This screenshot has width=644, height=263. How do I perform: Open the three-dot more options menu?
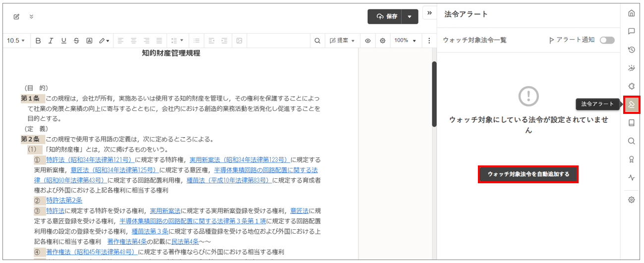pyautogui.click(x=429, y=41)
